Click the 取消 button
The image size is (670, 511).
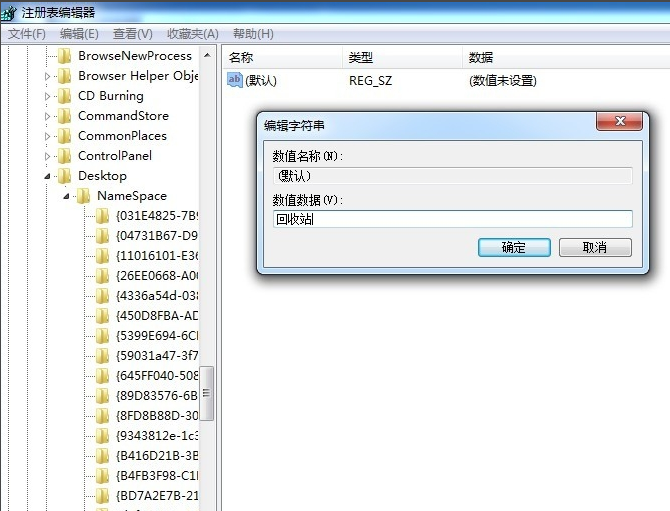(x=595, y=247)
